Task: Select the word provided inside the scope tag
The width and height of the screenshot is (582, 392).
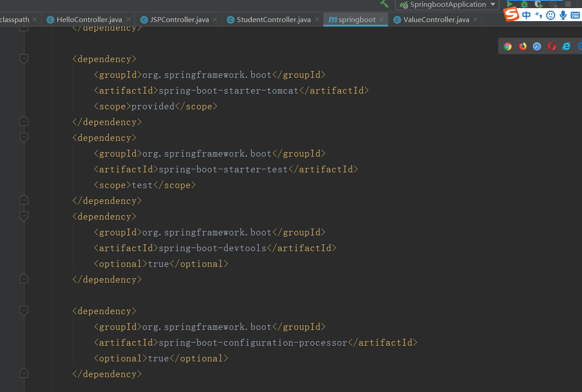Action: [x=153, y=106]
